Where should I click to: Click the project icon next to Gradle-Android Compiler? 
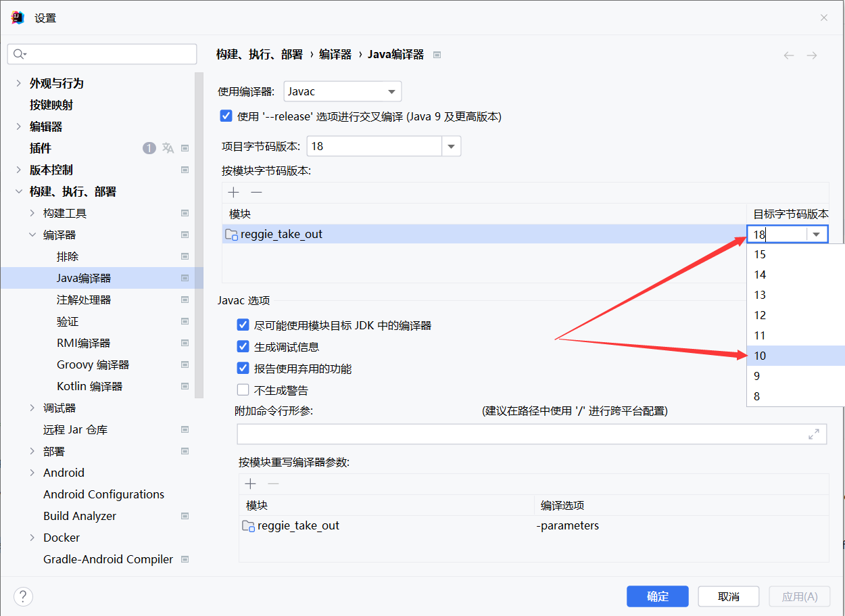tap(185, 559)
